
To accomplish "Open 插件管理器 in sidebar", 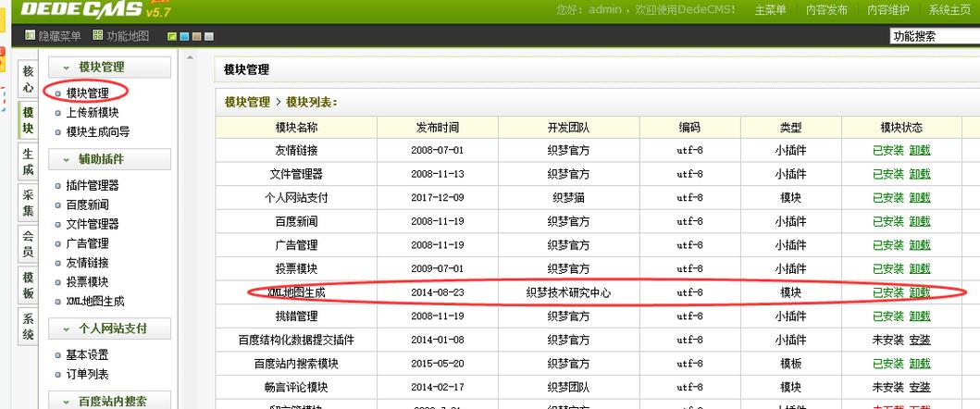I will click(93, 185).
